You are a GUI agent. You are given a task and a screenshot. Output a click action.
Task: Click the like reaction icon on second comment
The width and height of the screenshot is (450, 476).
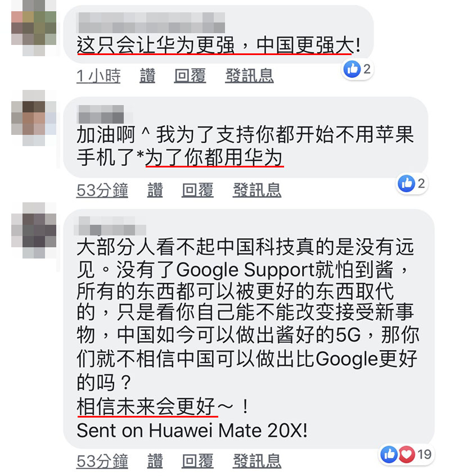(406, 183)
